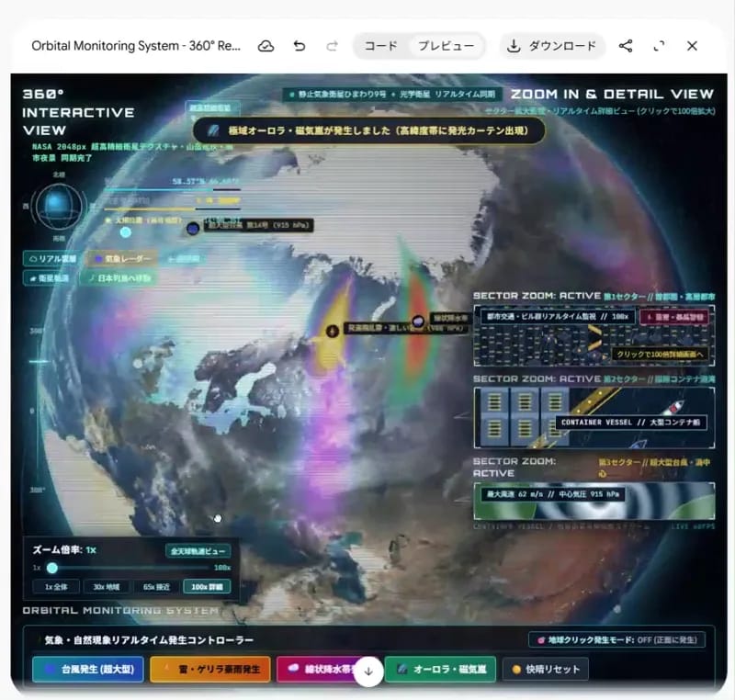This screenshot has height=700, width=735.
Task: Open the city traffic sector 1 thumbnail
Action: [x=594, y=335]
